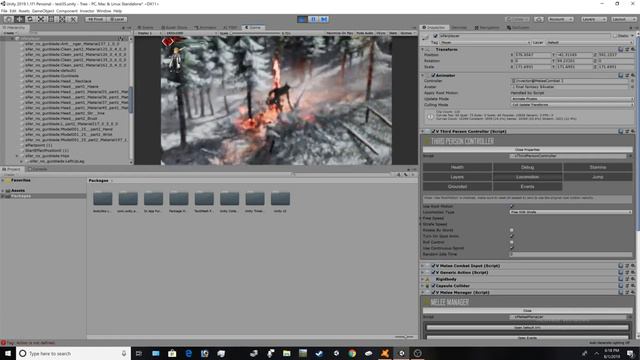Toggle the Use Continuous Sprint checkbox
This screenshot has height=360, width=640.
pyautogui.click(x=512, y=248)
